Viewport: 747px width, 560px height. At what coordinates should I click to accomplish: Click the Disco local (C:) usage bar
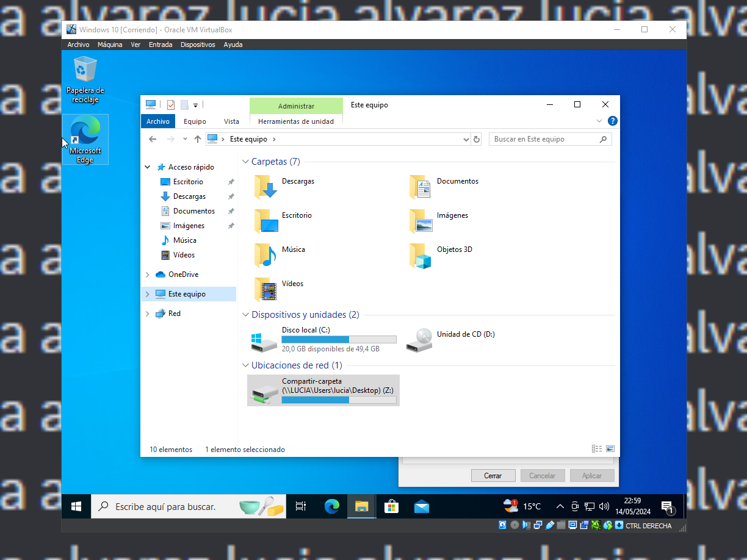pyautogui.click(x=339, y=339)
